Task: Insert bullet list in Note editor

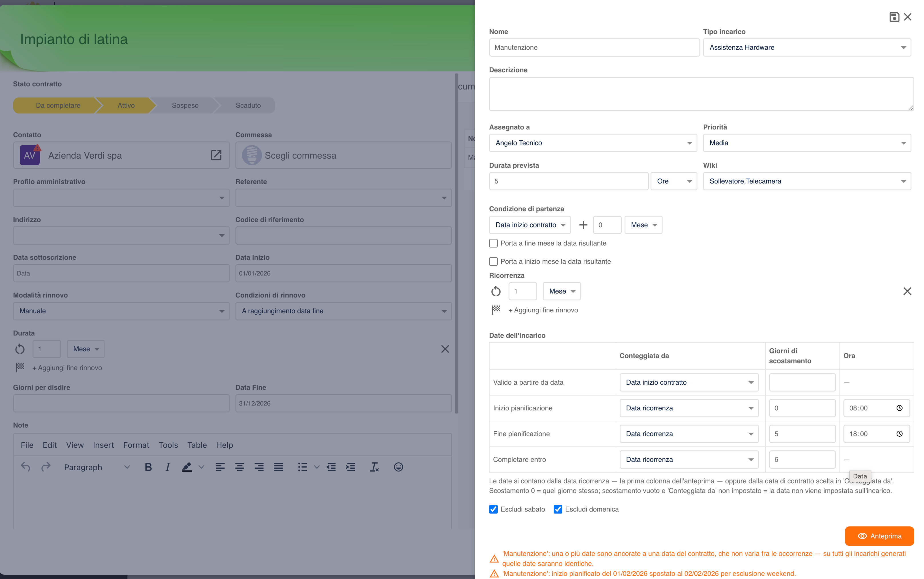Action: [x=303, y=467]
